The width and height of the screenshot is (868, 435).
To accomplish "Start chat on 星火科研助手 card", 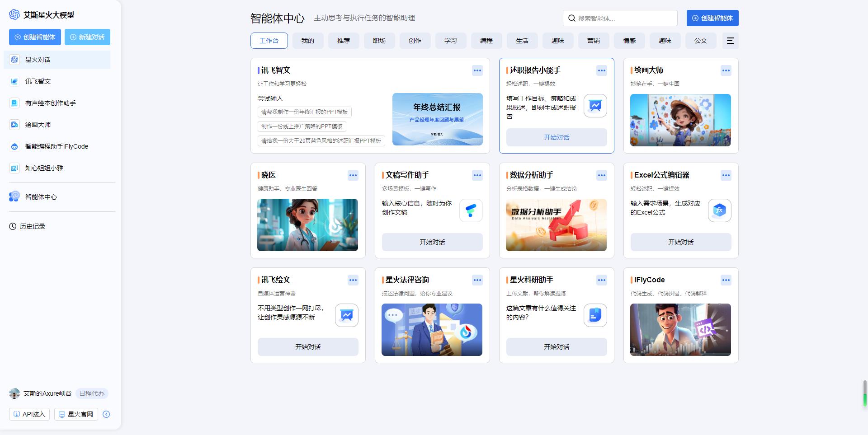I will click(x=557, y=347).
